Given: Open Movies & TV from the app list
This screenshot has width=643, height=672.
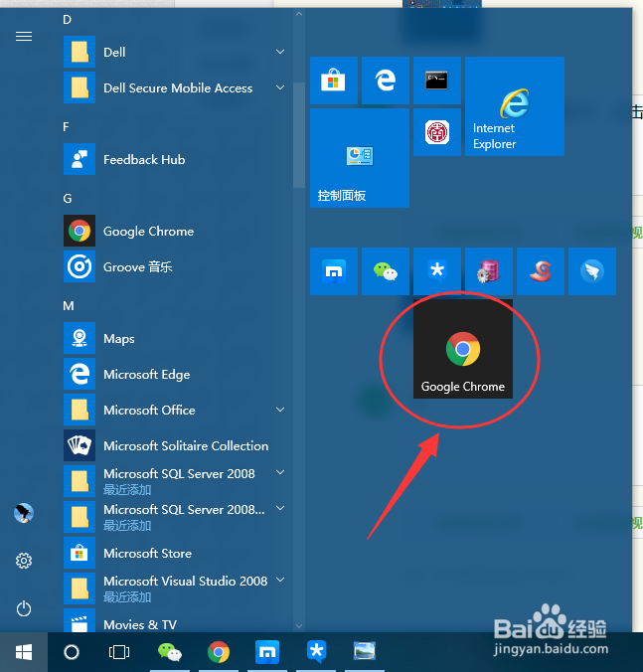Looking at the screenshot, I should coord(176,621).
